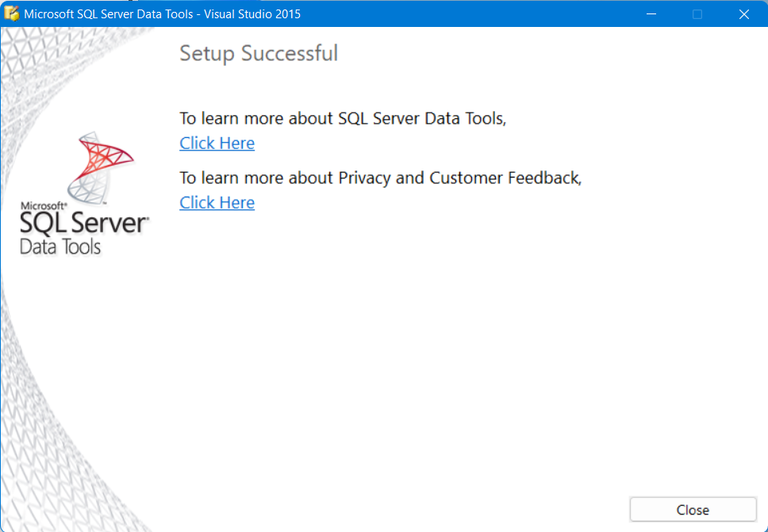Click the Close button at bottom right
The height and width of the screenshot is (532, 768).
point(693,510)
